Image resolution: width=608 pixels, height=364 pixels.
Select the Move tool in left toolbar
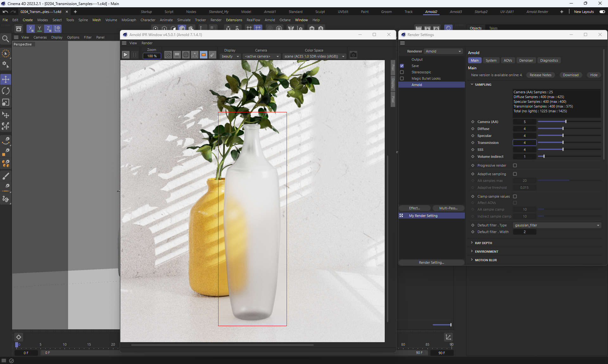(x=6, y=79)
